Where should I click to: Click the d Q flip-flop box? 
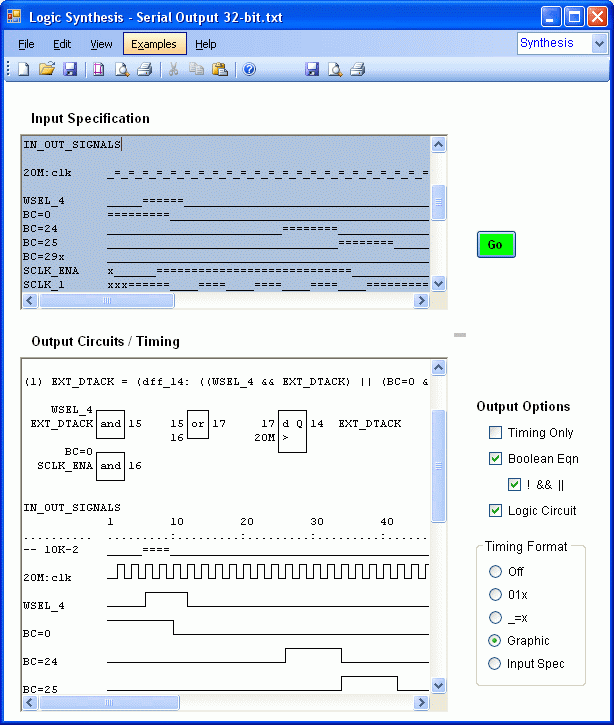click(292, 431)
